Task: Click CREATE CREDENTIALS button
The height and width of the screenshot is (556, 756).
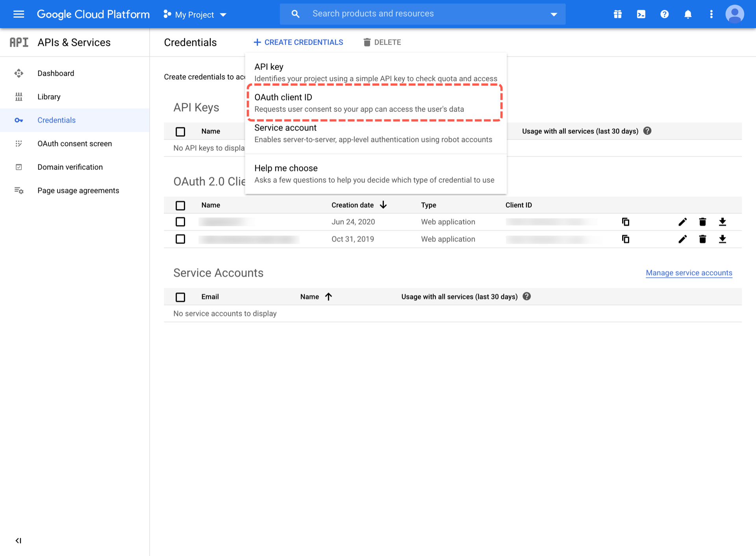Action: click(298, 42)
